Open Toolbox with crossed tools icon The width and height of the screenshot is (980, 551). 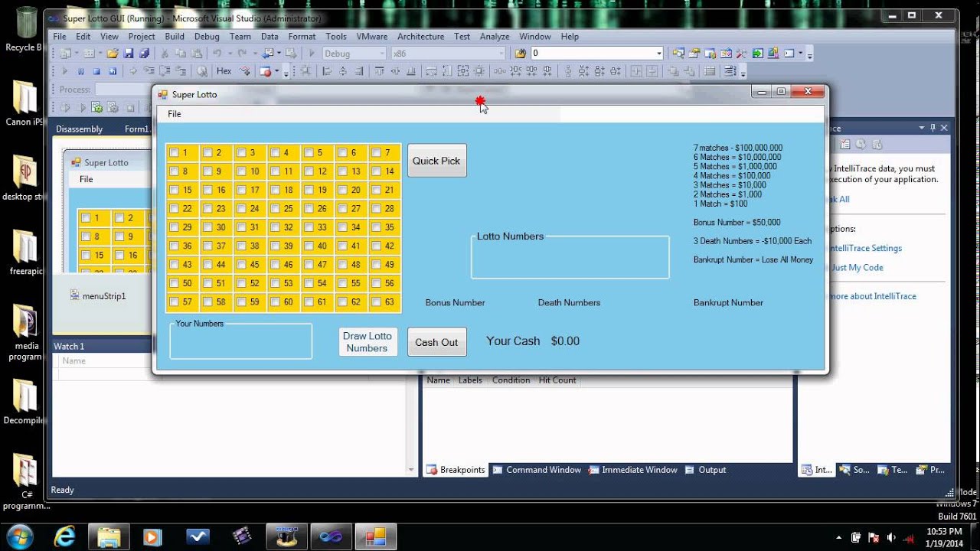click(x=741, y=54)
